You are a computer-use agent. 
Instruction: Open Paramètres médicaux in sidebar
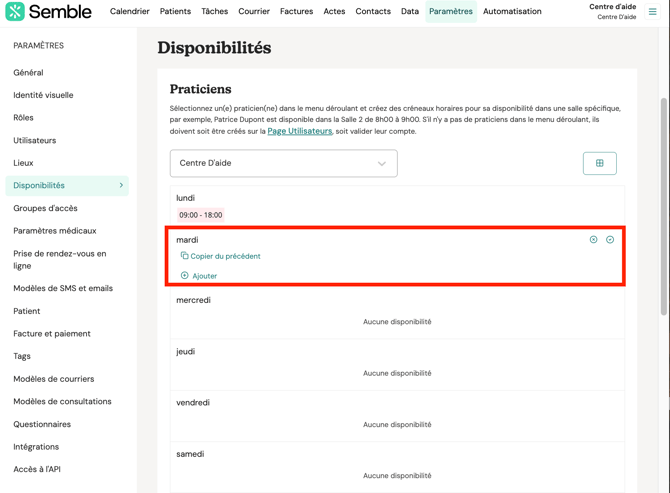tap(55, 231)
